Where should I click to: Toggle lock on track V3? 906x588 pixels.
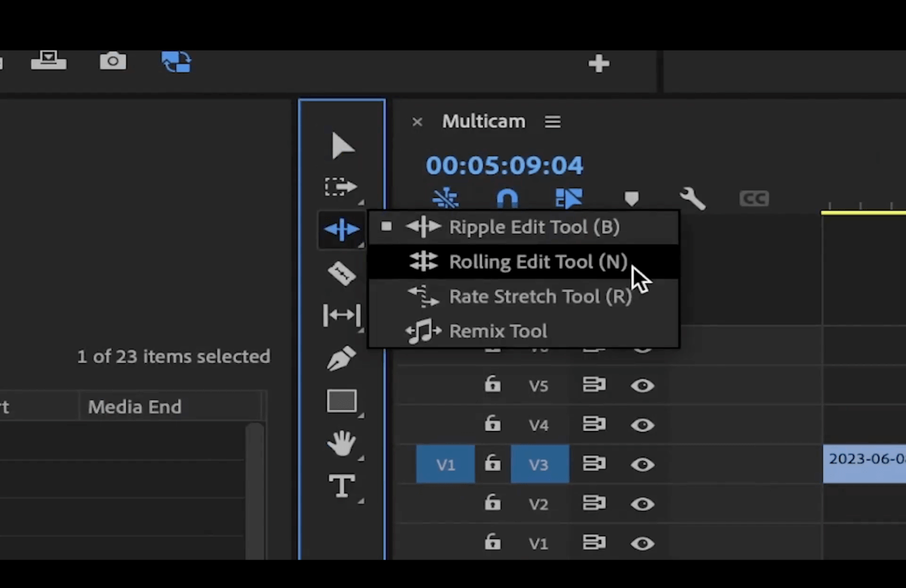click(x=492, y=463)
